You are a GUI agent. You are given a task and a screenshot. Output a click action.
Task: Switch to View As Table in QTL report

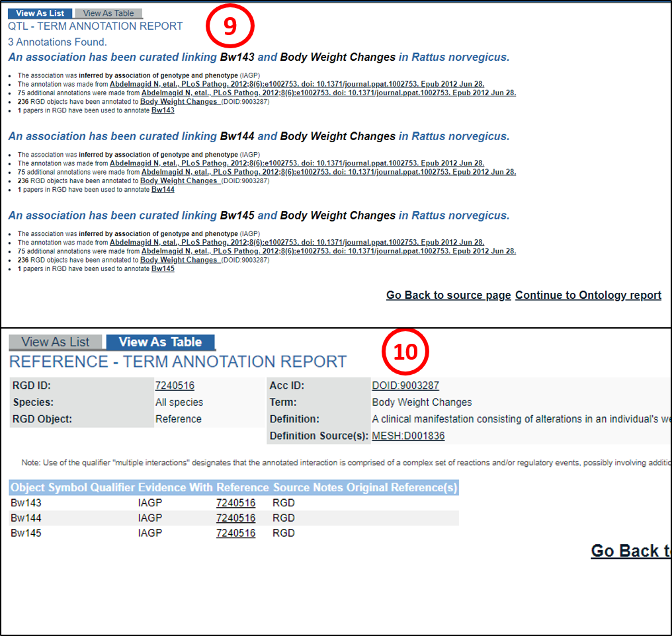[108, 13]
